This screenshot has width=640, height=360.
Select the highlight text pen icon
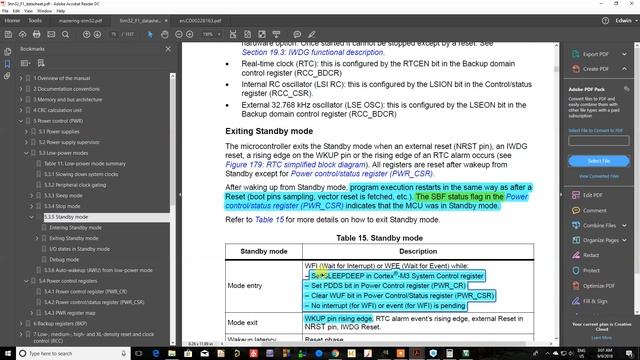point(312,35)
